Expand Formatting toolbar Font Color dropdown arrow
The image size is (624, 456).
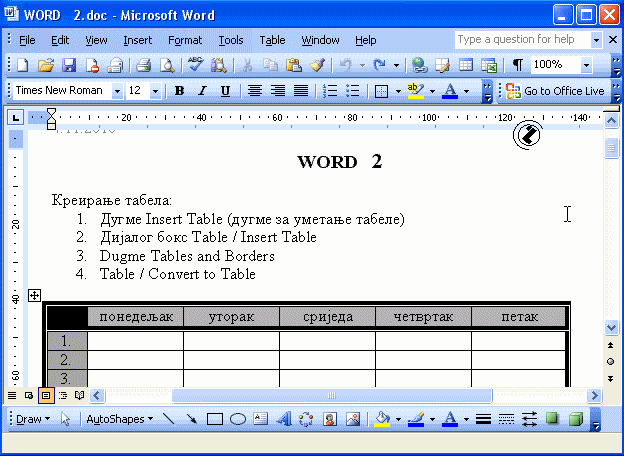[x=466, y=91]
